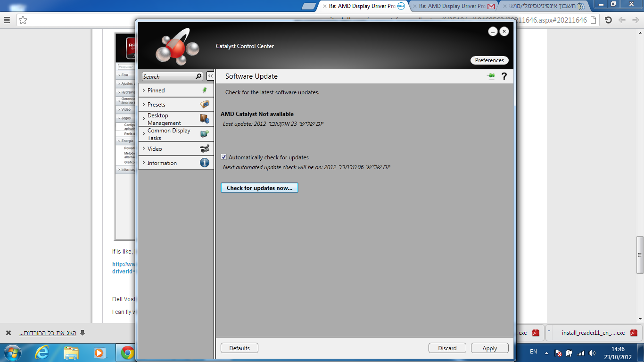The image size is (644, 362).
Task: Click the magnifier icon in the Search box
Action: coord(198,76)
